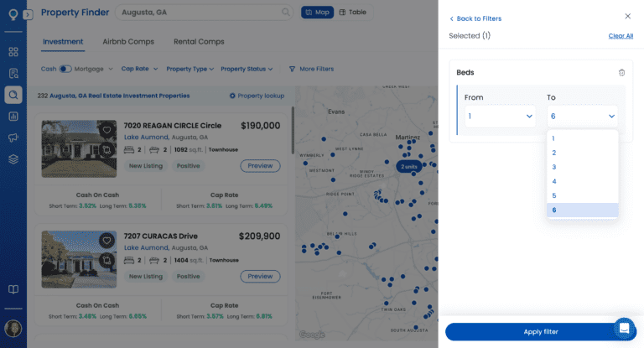Open the book resources icon in sidebar

[x=13, y=289]
